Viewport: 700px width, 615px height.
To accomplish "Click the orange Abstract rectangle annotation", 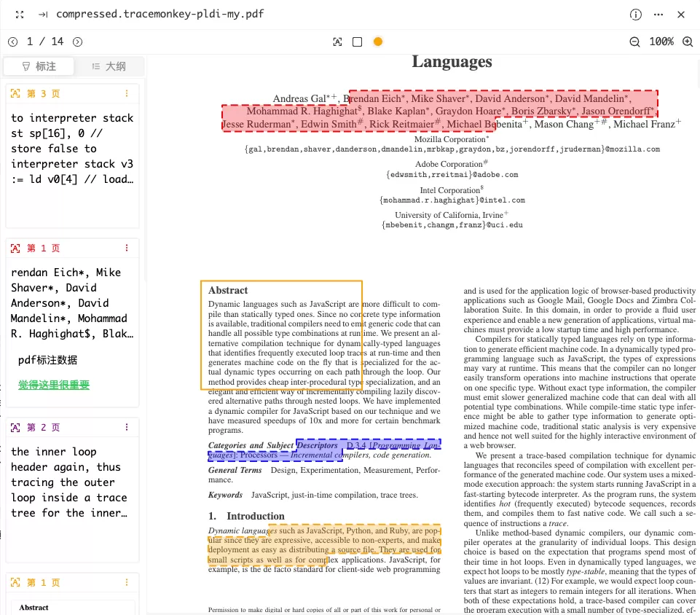I will tap(281, 335).
